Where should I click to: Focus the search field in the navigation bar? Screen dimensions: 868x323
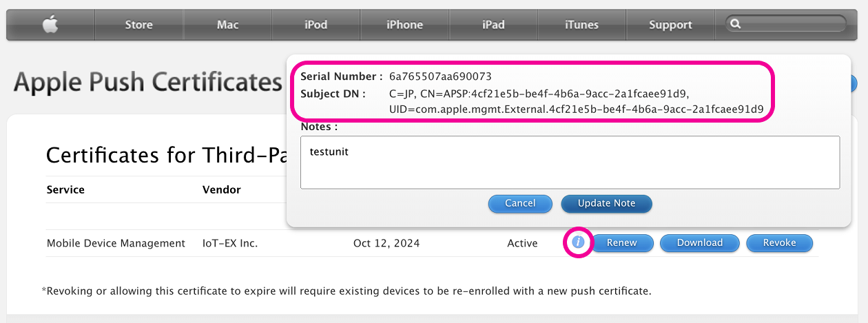coord(792,24)
